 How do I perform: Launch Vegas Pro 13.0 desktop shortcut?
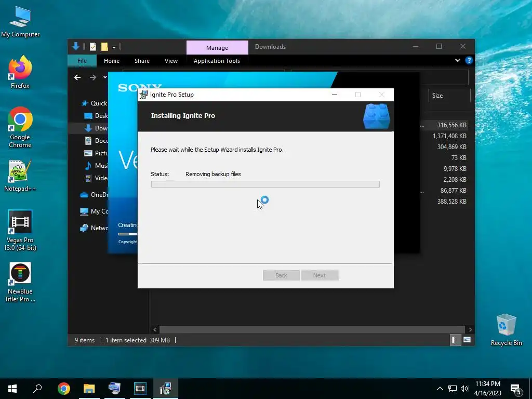coord(20,231)
